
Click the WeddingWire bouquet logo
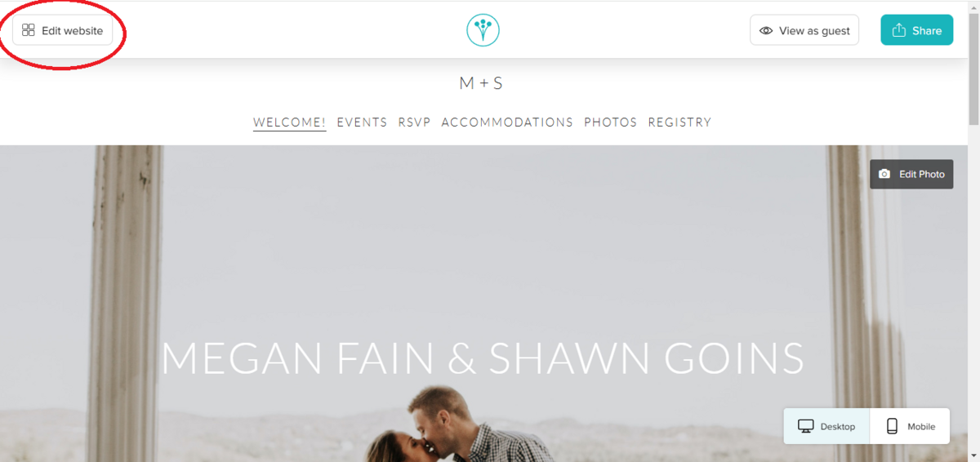coord(483,30)
